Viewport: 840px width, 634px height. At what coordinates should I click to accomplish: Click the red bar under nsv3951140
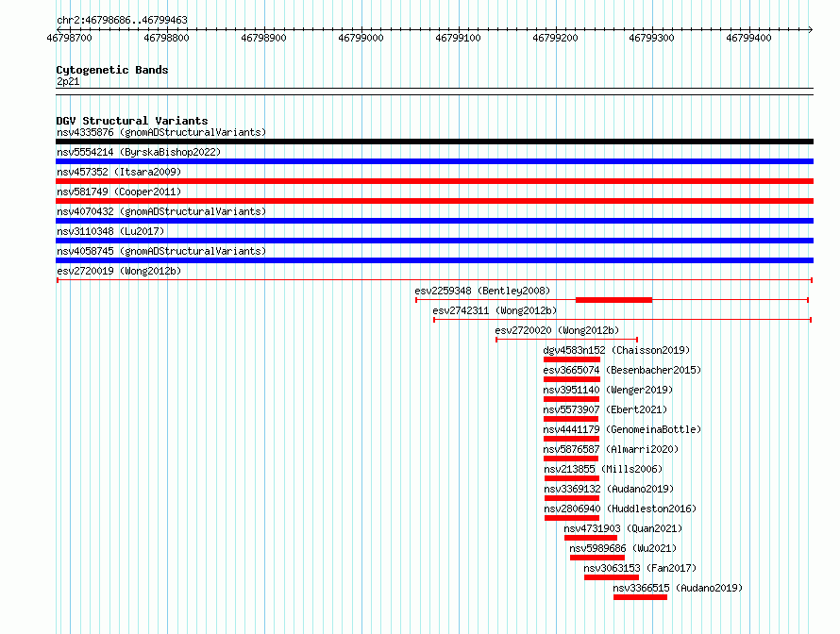pyautogui.click(x=571, y=399)
